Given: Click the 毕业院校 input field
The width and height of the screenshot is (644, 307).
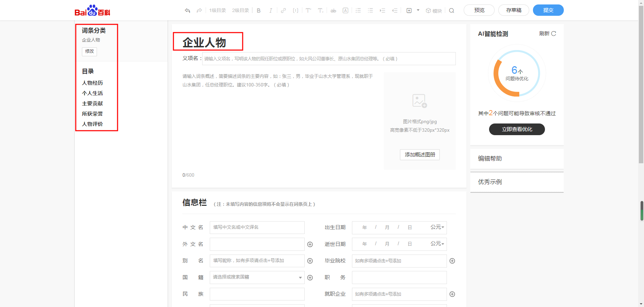Looking at the screenshot, I should (399, 261).
